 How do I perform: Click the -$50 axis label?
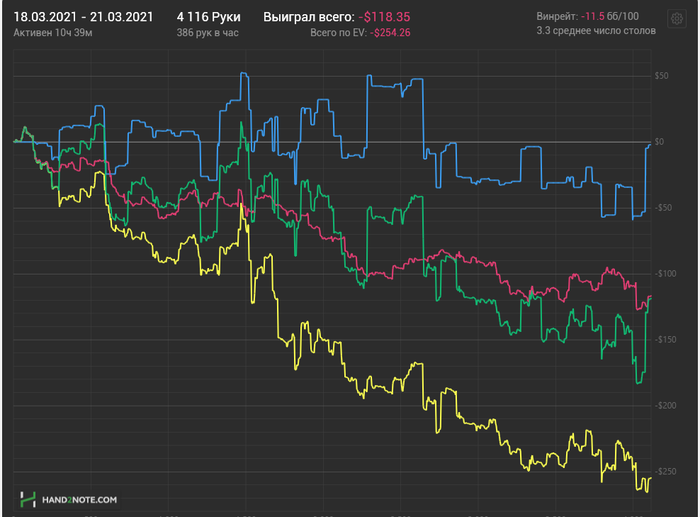pyautogui.click(x=663, y=208)
